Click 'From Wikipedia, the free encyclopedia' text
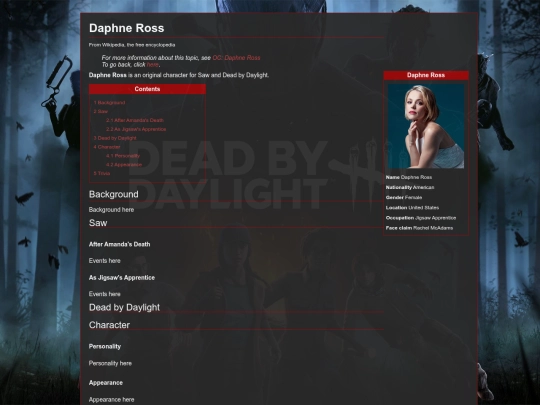Screen dimensions: 540x405 132,45
